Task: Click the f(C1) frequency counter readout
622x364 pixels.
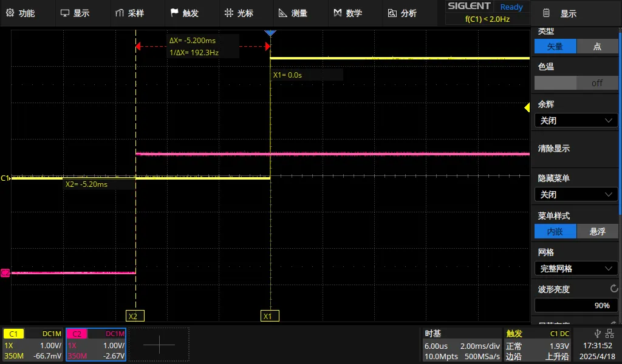Action: point(487,19)
